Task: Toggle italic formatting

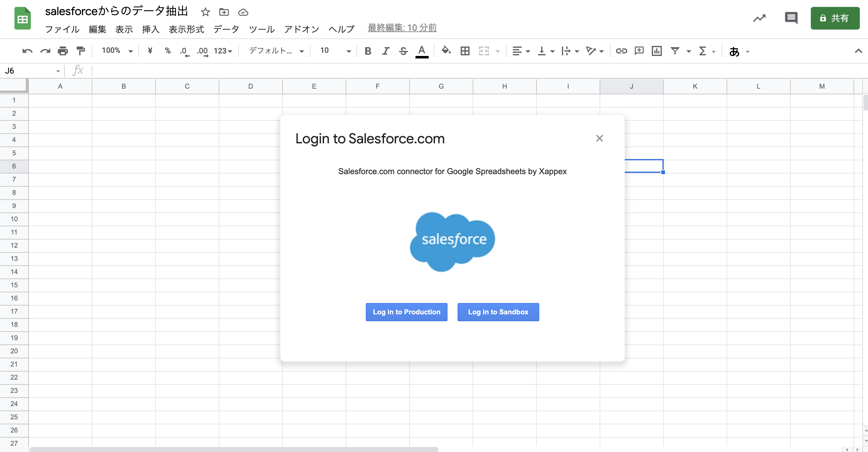Action: [386, 51]
